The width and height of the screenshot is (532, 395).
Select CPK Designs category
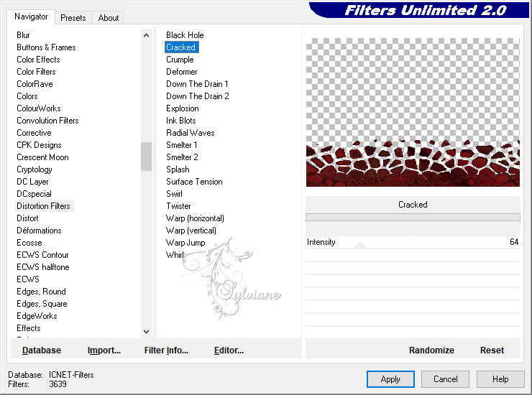click(x=39, y=145)
